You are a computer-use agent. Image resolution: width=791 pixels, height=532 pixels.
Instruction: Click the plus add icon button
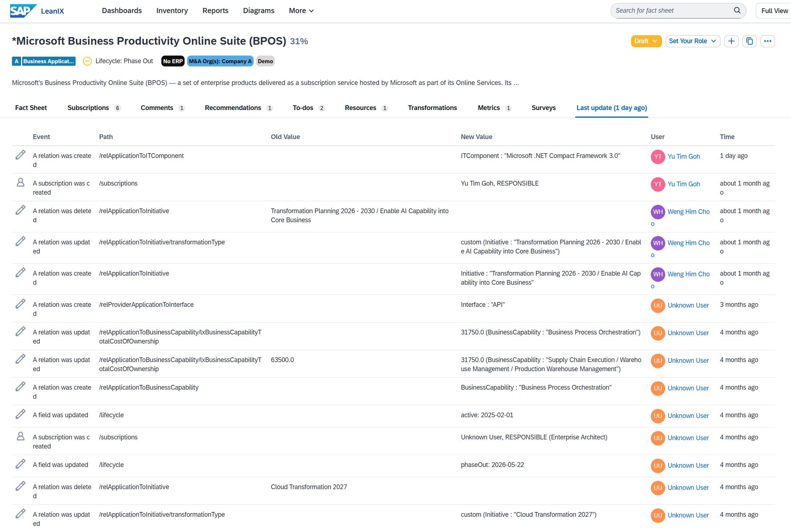(x=731, y=41)
